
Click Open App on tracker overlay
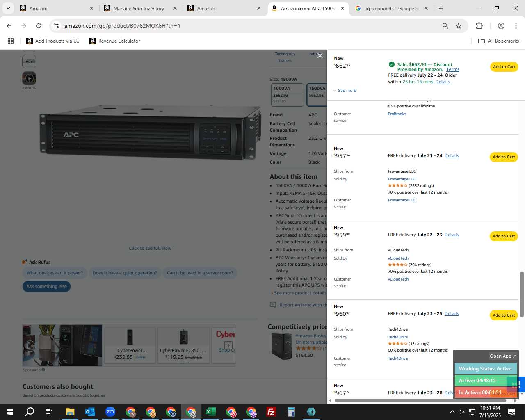(x=503, y=356)
